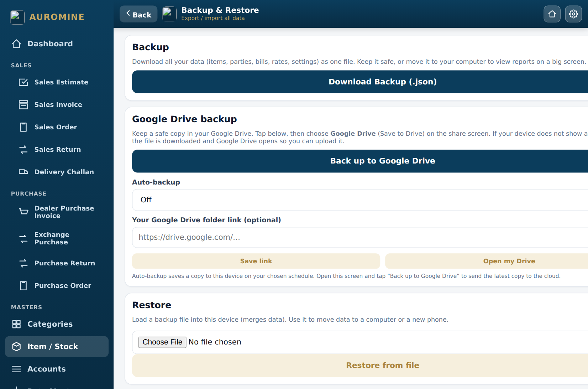Screen dimensions: 588x389
Task: Click the Dealer Purchase Invoice cart icon
Action: pos(23,212)
